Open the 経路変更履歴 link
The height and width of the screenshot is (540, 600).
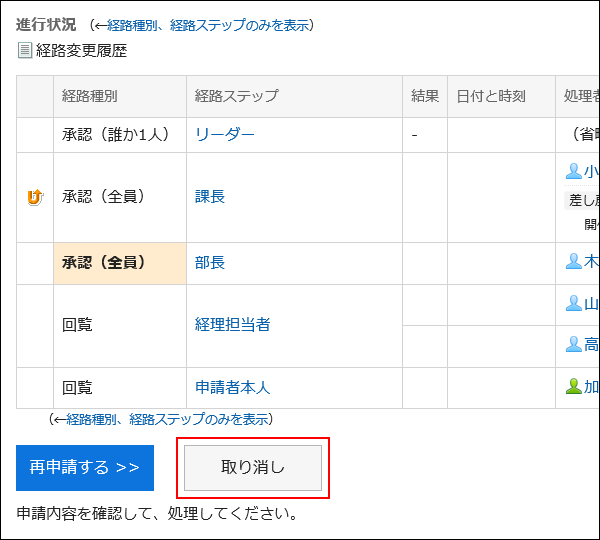[x=81, y=51]
